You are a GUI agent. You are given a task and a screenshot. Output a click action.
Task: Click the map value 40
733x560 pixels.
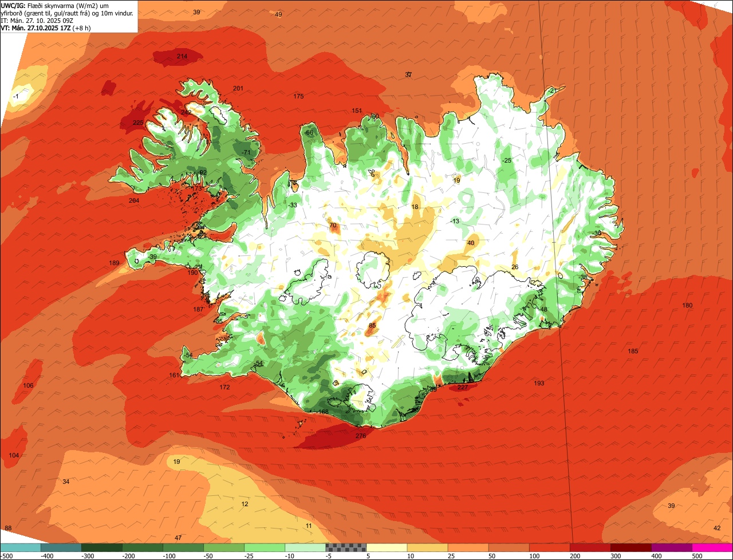click(471, 243)
